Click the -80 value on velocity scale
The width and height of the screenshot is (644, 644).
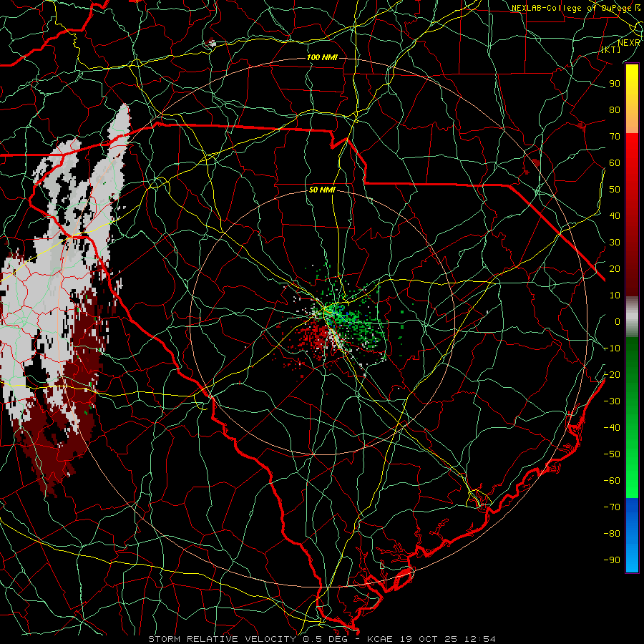pyautogui.click(x=613, y=534)
